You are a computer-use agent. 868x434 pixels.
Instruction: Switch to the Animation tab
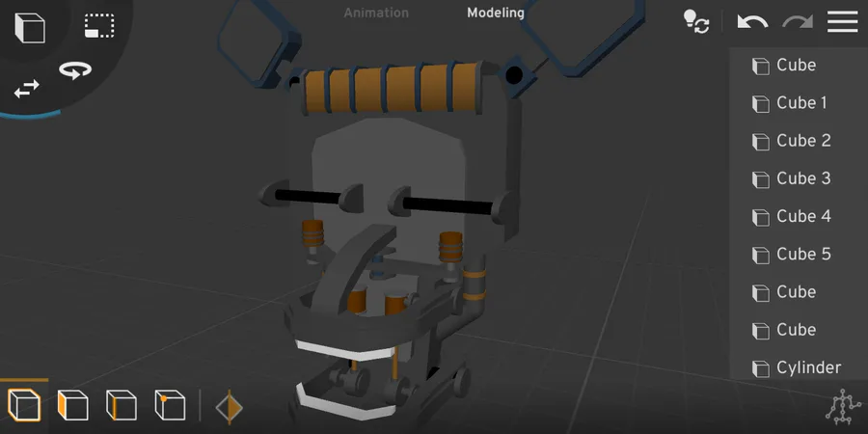click(376, 13)
